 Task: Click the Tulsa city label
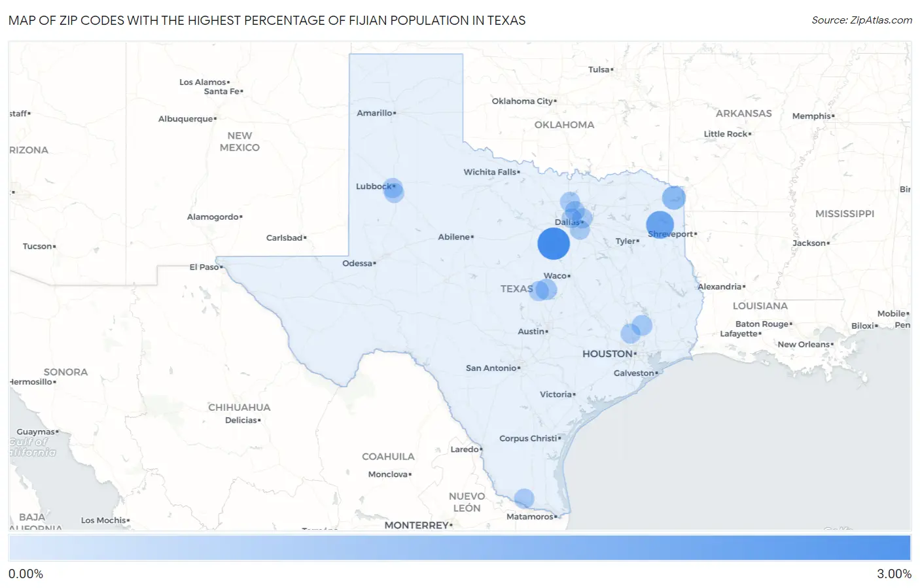click(599, 69)
